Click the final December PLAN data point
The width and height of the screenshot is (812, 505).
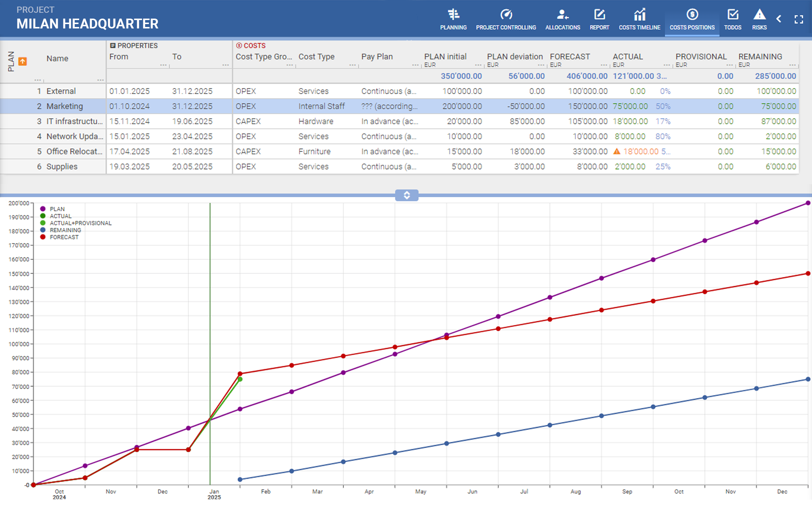pyautogui.click(x=808, y=203)
